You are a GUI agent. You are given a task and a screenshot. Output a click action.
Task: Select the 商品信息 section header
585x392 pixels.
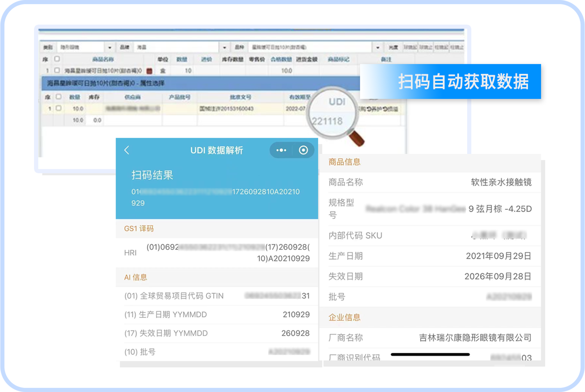pyautogui.click(x=344, y=162)
